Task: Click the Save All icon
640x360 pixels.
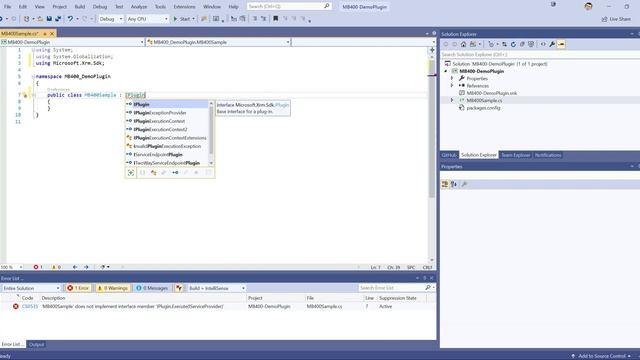Action: click(x=58, y=19)
